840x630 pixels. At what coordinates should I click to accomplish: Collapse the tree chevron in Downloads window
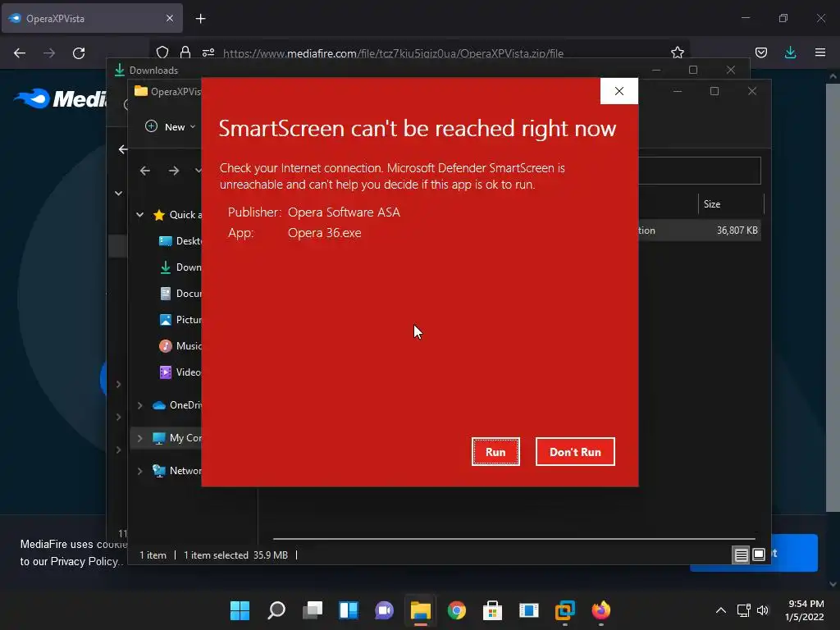pyautogui.click(x=118, y=194)
